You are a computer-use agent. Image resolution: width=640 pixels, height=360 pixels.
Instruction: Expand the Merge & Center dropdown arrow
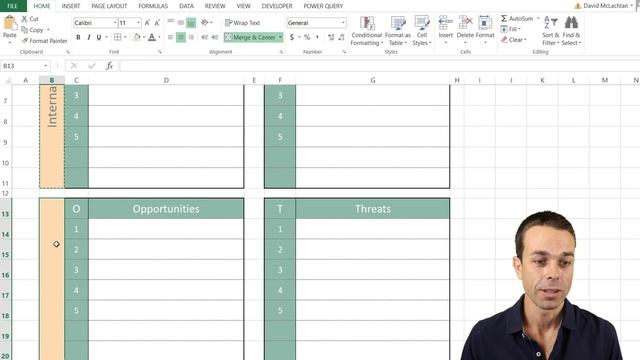coord(280,37)
